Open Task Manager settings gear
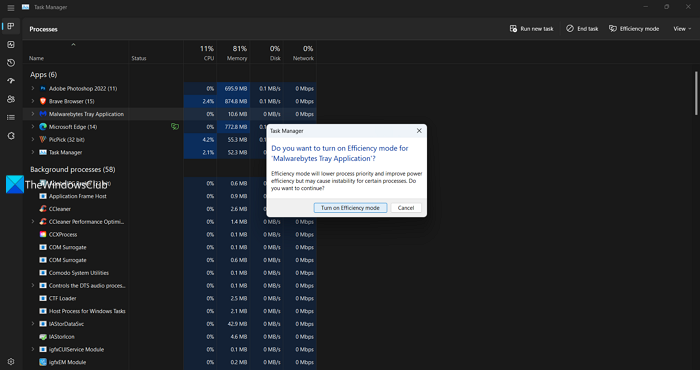This screenshot has height=370, width=700. 11,362
